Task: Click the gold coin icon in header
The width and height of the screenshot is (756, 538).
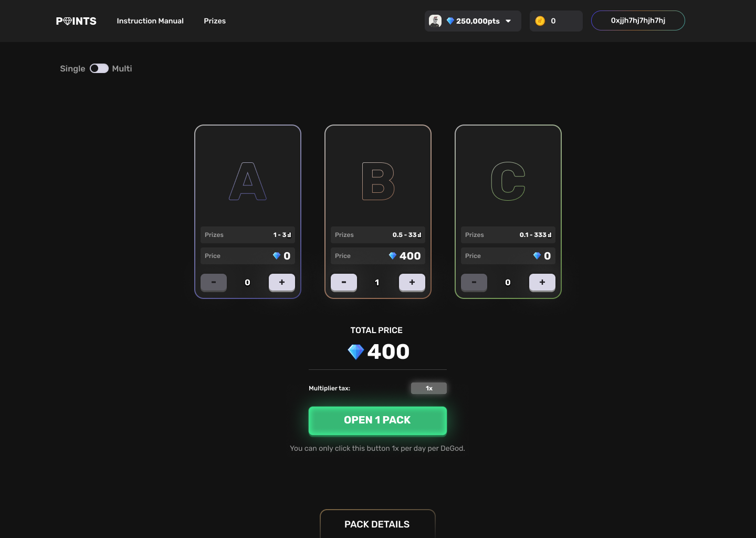Action: pyautogui.click(x=540, y=21)
